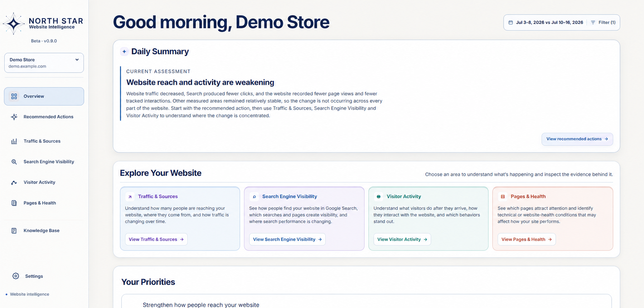Viewport: 644px width, 308px height.
Task: Click arrow in View Traffic & Sources button
Action: (x=182, y=239)
